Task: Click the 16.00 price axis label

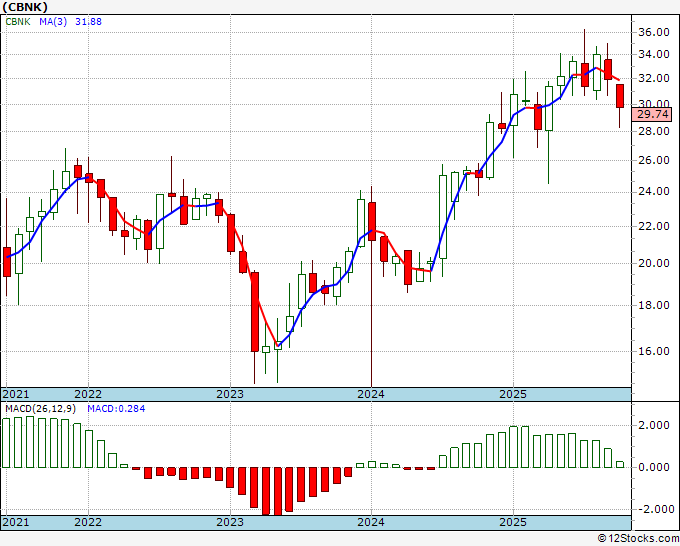Action: [x=654, y=351]
